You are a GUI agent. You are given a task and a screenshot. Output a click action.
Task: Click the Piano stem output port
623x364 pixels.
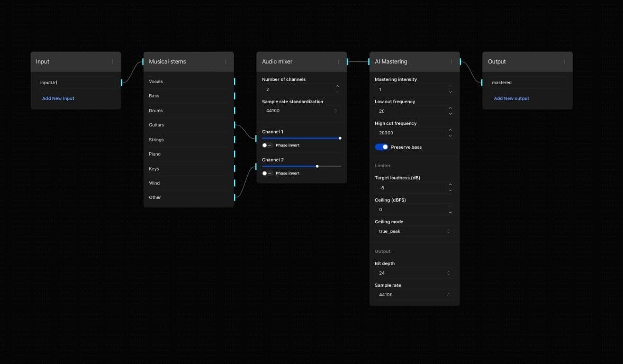coord(234,154)
